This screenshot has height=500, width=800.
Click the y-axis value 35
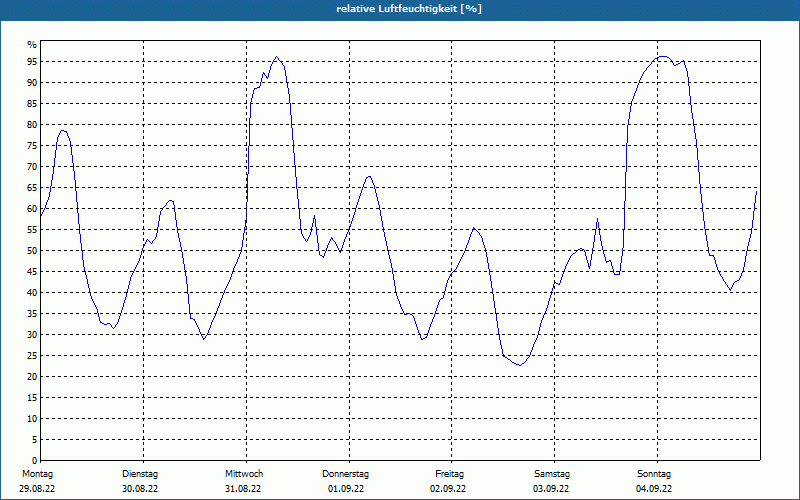click(32, 314)
